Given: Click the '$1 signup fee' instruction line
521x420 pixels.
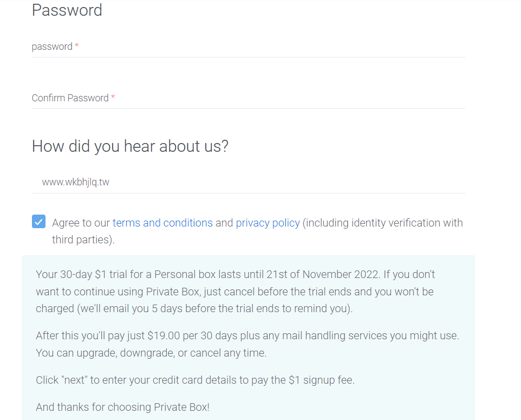Looking at the screenshot, I should pyautogui.click(x=196, y=380).
